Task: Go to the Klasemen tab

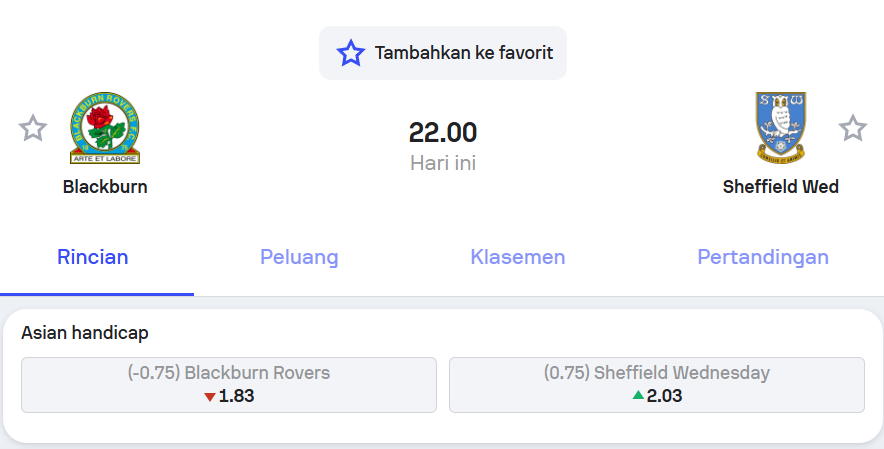Action: coord(518,257)
